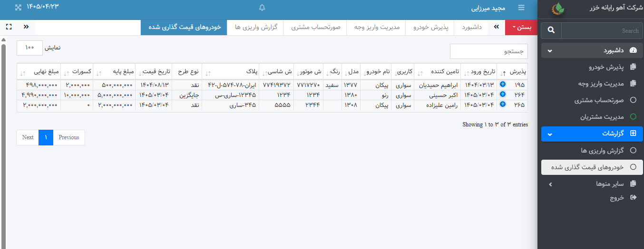This screenshot has width=644, height=249.
Task: Click the جستجو table search field
Action: click(489, 51)
